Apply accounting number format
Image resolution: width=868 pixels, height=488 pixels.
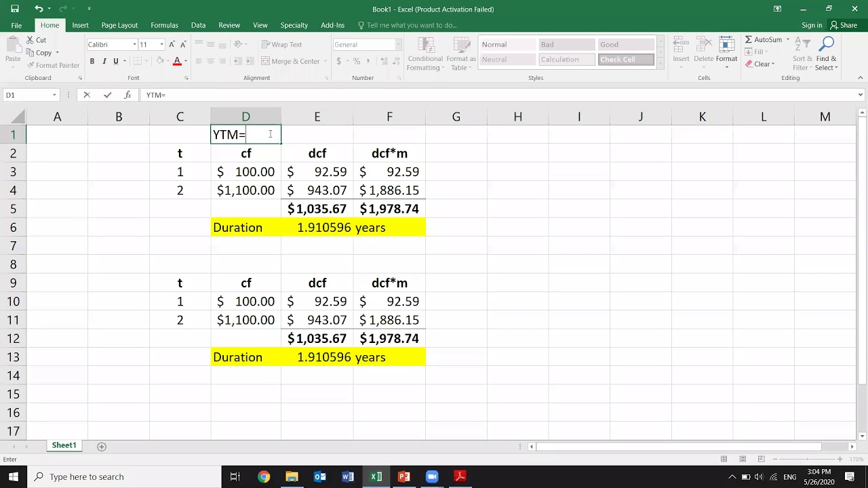[x=338, y=61]
